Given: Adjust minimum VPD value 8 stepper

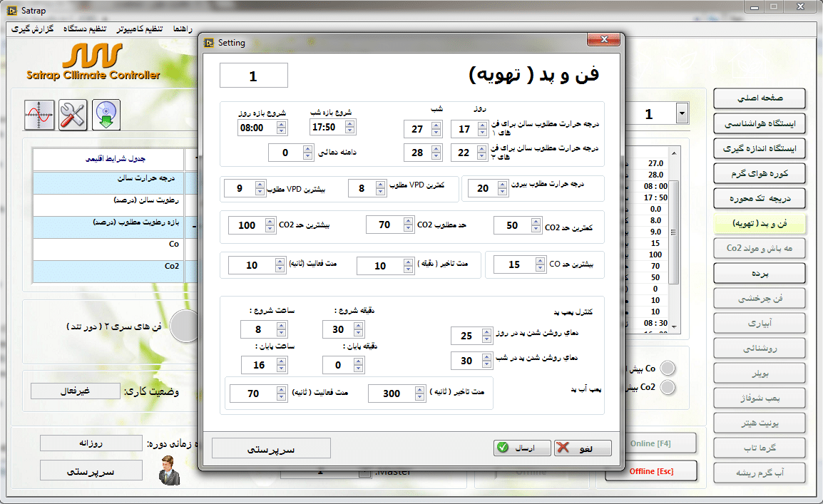Looking at the screenshot, I should 381,188.
